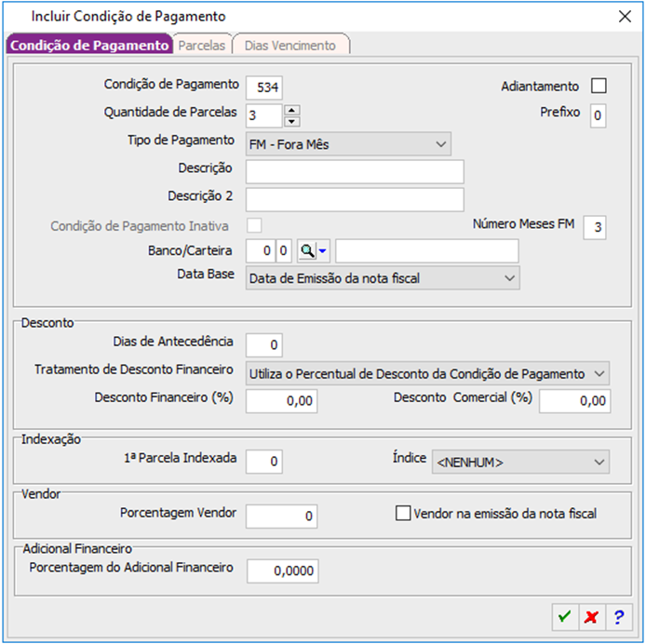Open the blue arrow next to the magnifier

pos(323,250)
